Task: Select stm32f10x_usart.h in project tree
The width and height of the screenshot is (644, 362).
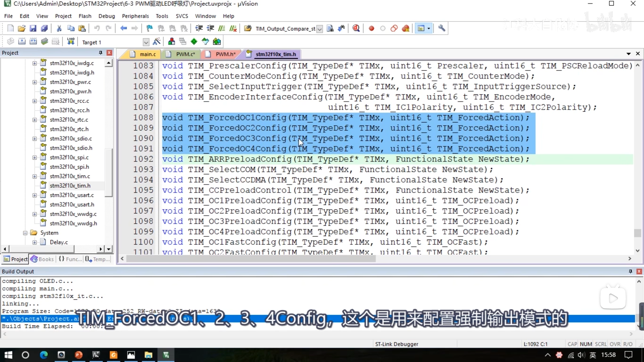Action: pos(72,204)
